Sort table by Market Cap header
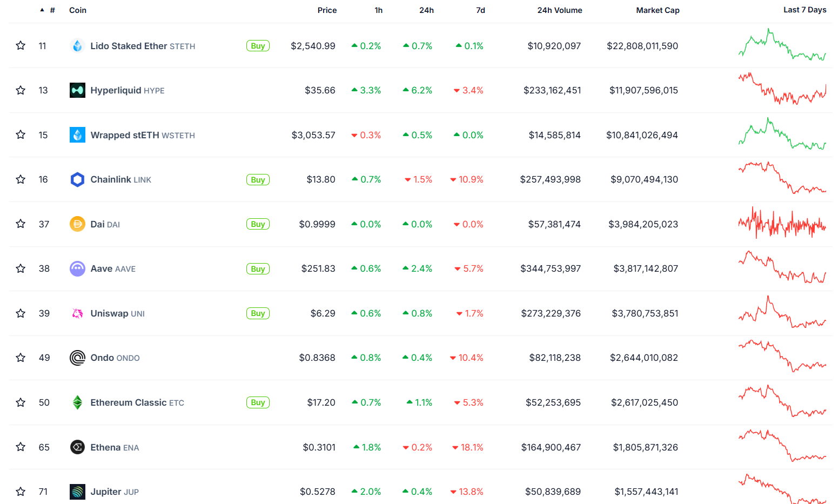 coord(658,10)
